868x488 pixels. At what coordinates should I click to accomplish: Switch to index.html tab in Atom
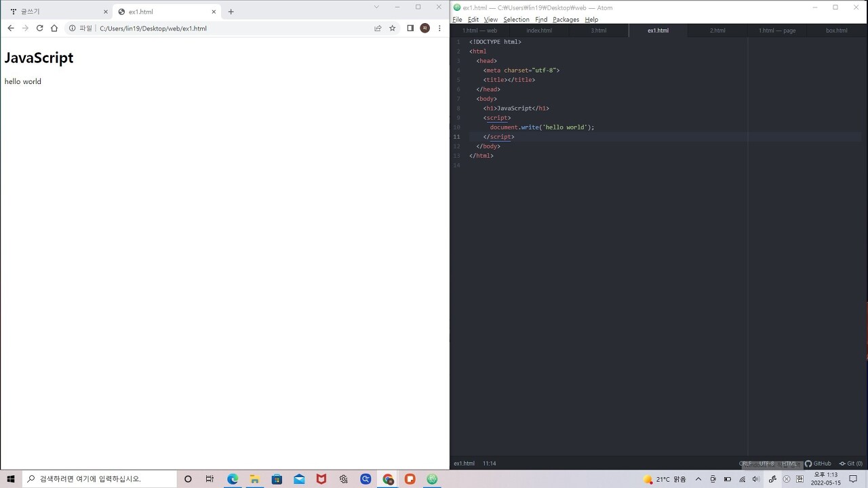point(539,30)
